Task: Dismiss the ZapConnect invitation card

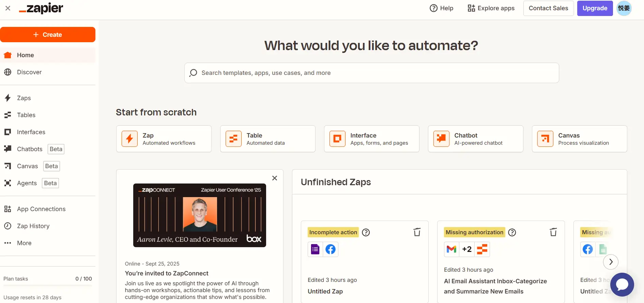Action: click(x=275, y=178)
